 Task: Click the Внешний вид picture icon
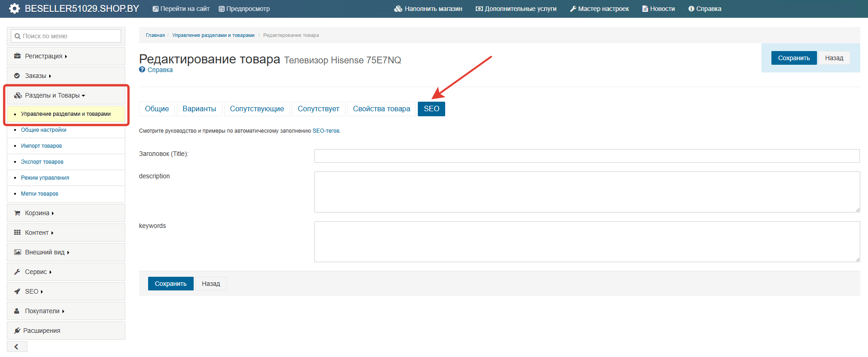(x=17, y=252)
